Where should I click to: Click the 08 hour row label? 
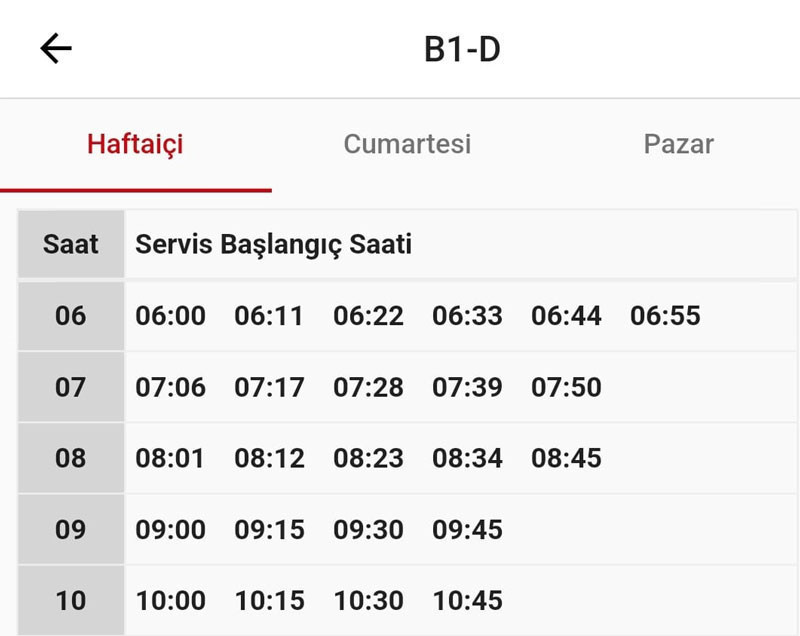click(x=71, y=458)
